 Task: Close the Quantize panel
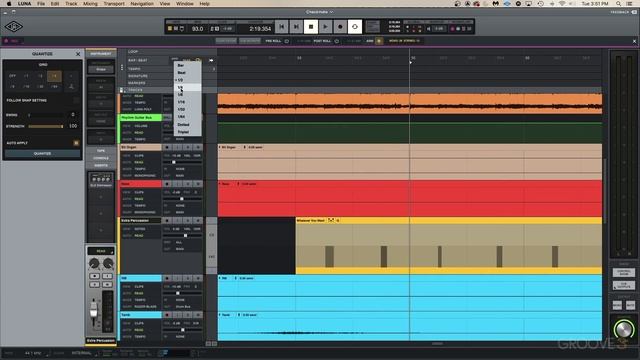(78, 54)
